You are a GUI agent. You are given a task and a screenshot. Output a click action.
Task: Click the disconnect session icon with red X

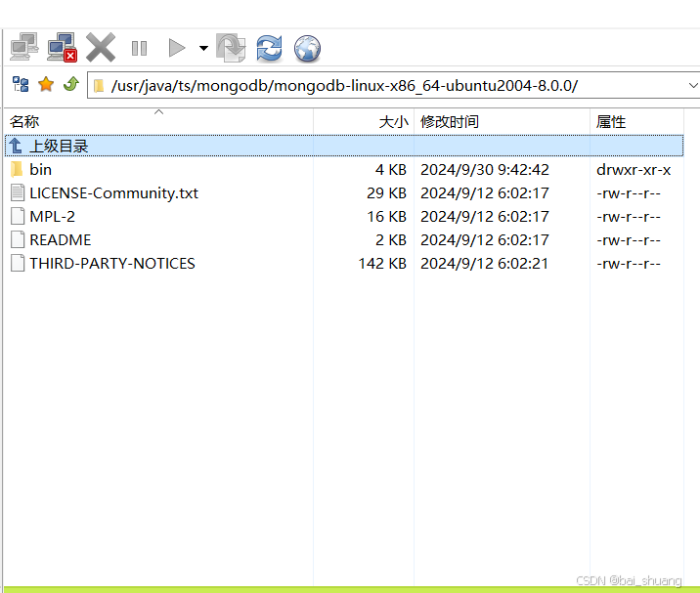62,47
